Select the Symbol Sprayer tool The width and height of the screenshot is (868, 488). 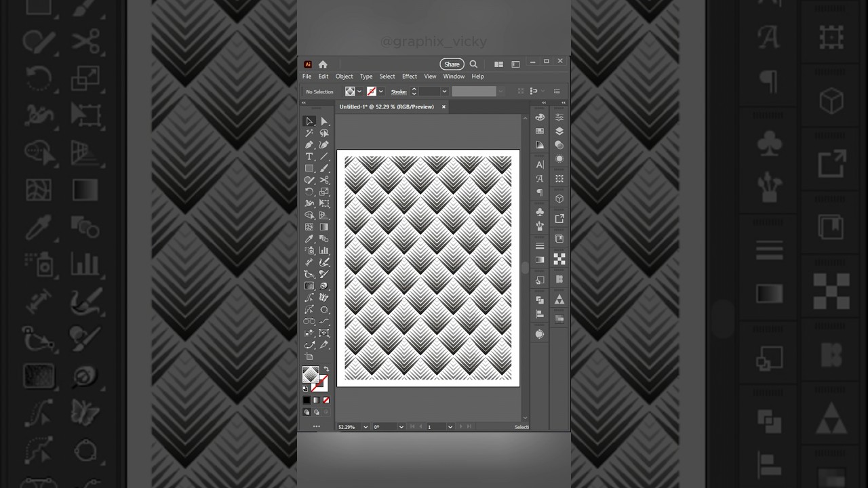tap(309, 251)
